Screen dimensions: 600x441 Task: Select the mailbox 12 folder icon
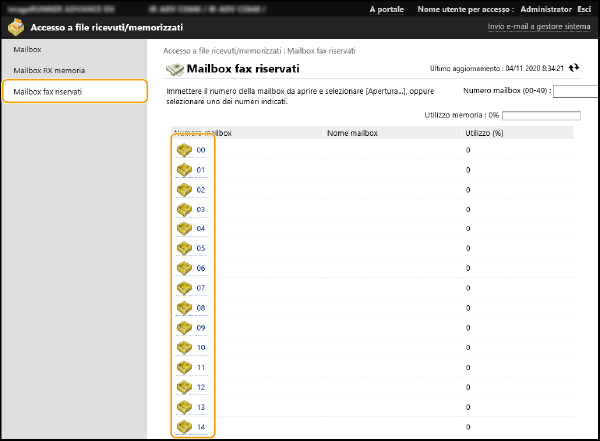[x=184, y=387]
